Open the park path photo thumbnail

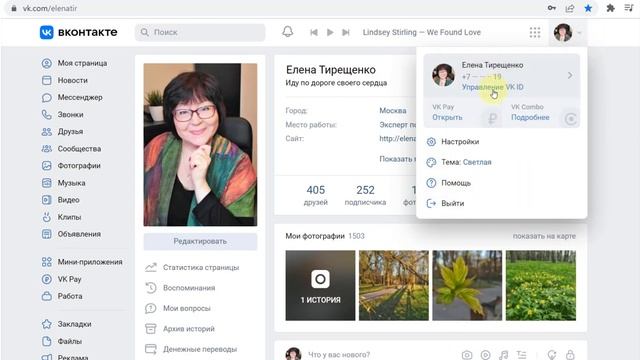click(x=394, y=285)
